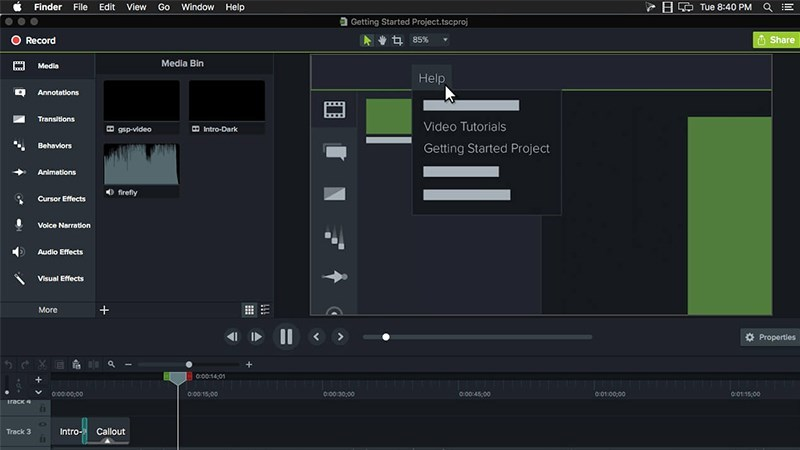The width and height of the screenshot is (800, 450).
Task: Expand track options chevron below add track
Action: pos(38,392)
